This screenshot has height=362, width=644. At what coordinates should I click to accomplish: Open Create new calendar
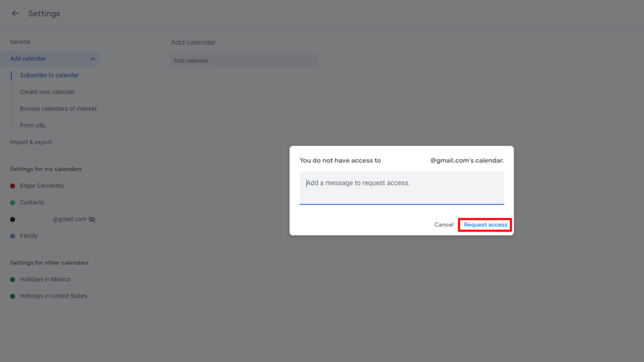pyautogui.click(x=47, y=92)
